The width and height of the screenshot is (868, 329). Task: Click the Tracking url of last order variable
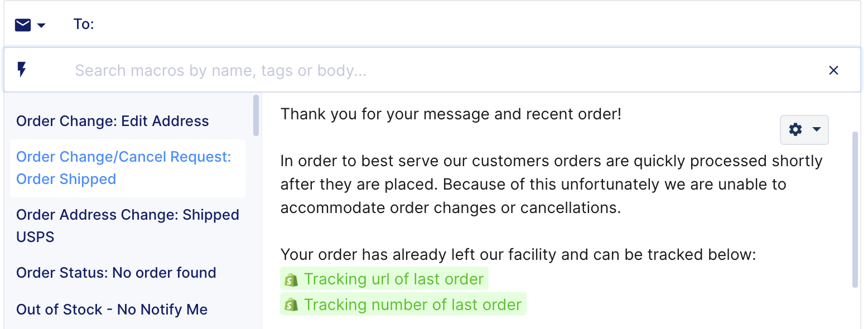tap(393, 279)
